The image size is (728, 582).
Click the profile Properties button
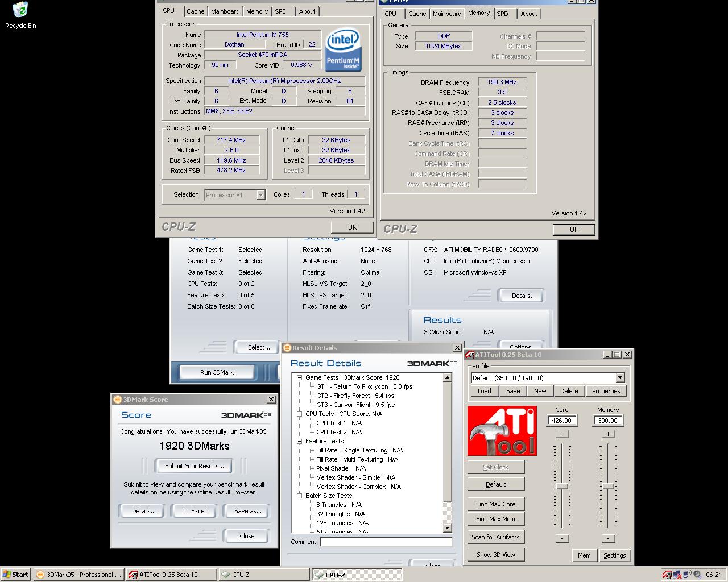[606, 391]
